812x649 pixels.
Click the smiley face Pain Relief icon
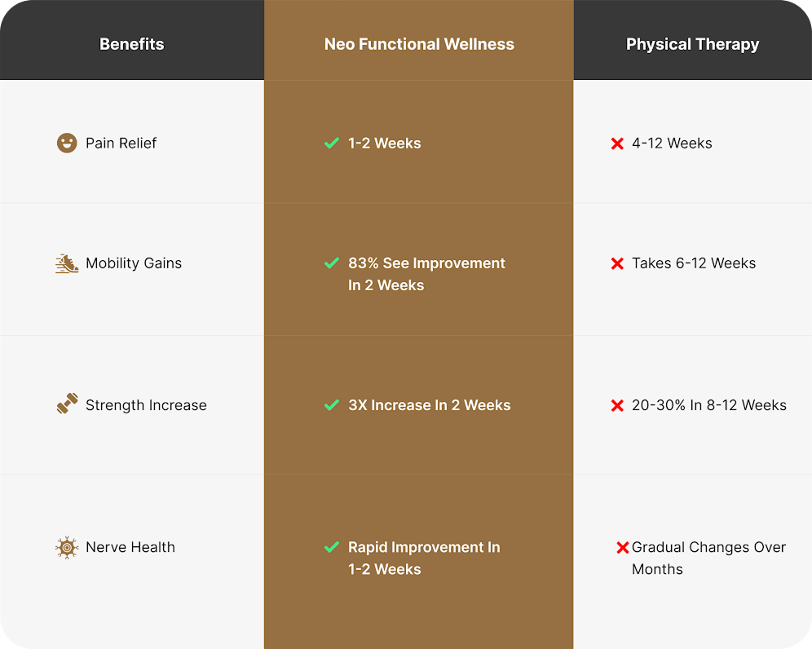[x=67, y=143]
